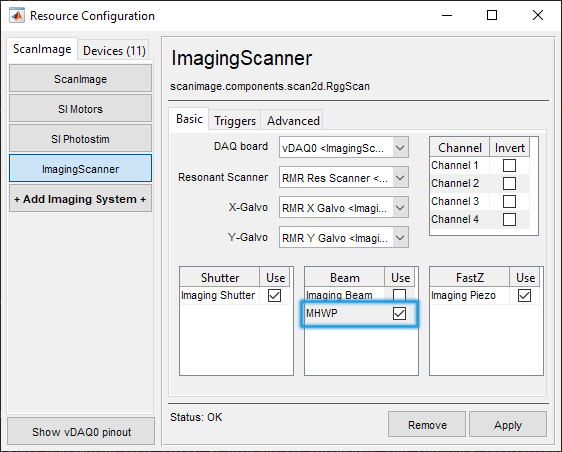Select the ImagingScanner entry

pos(80,169)
